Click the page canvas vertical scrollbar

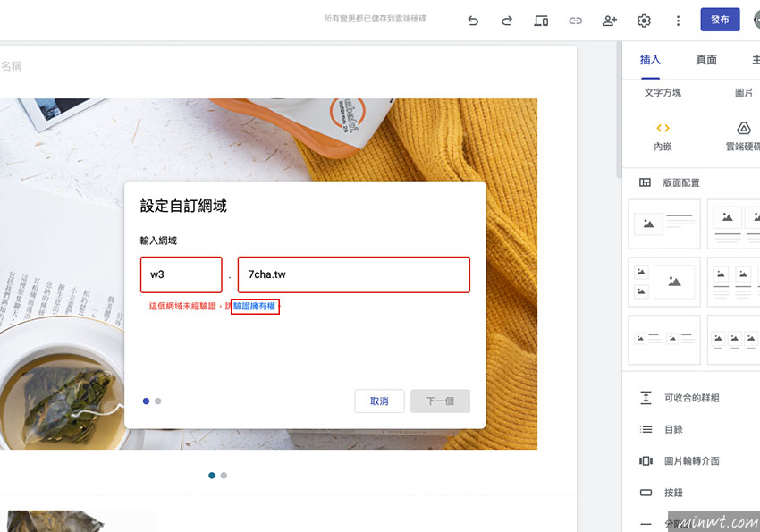pos(619,112)
